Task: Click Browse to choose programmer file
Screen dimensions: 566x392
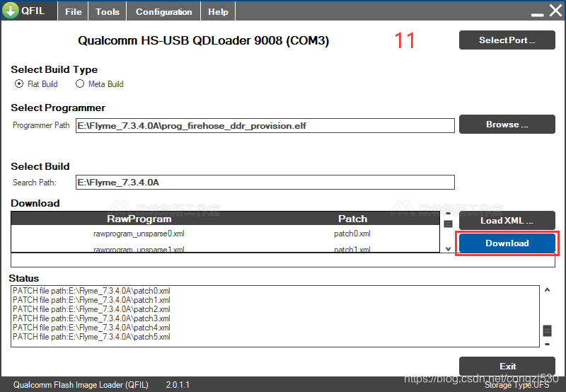Action: (x=507, y=124)
